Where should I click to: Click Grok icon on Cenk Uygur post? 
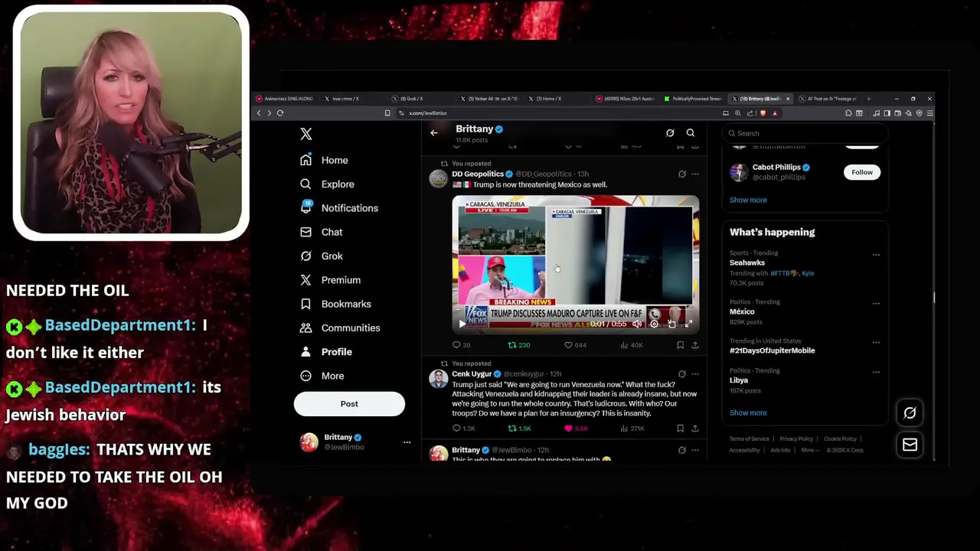[682, 374]
